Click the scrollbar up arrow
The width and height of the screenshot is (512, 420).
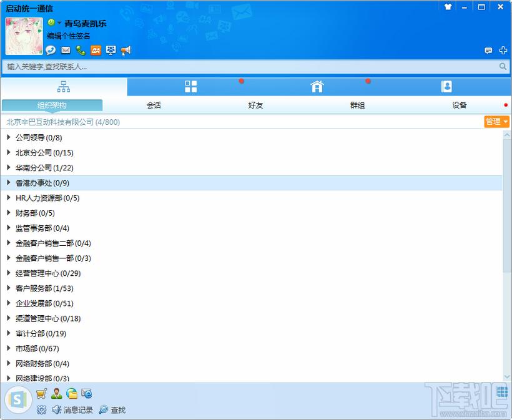(x=507, y=134)
